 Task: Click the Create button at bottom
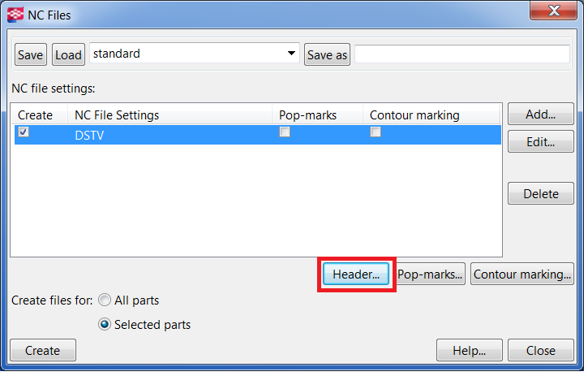click(42, 351)
